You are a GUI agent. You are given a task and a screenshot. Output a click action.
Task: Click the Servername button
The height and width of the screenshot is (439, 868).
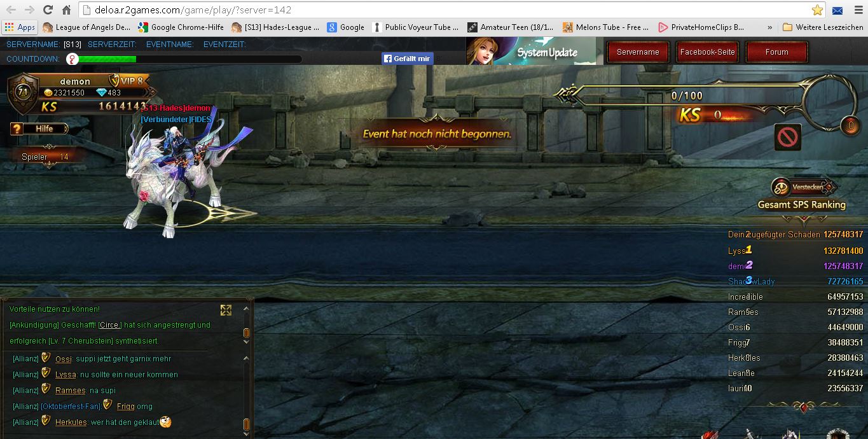coord(638,52)
